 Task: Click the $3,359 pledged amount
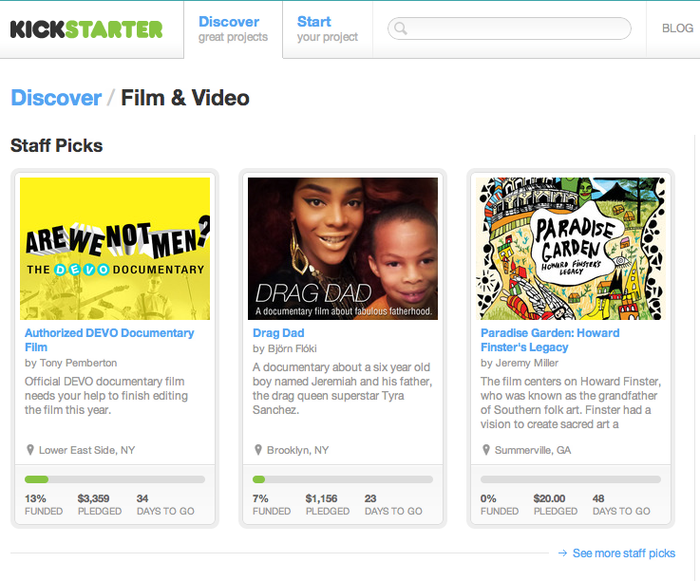pyautogui.click(x=93, y=498)
